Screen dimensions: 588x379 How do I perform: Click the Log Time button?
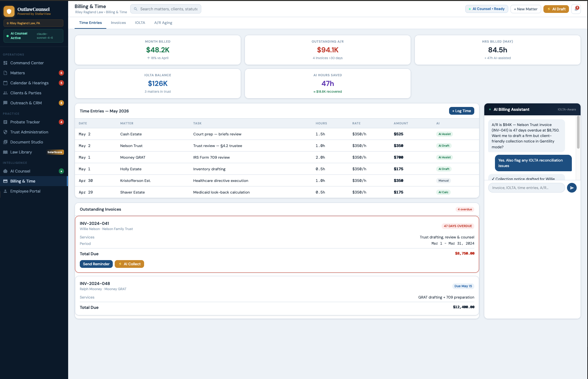tap(461, 111)
